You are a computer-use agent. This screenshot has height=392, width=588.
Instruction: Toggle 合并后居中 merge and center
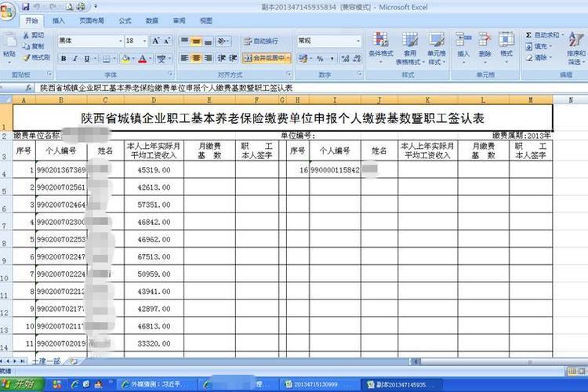point(264,58)
